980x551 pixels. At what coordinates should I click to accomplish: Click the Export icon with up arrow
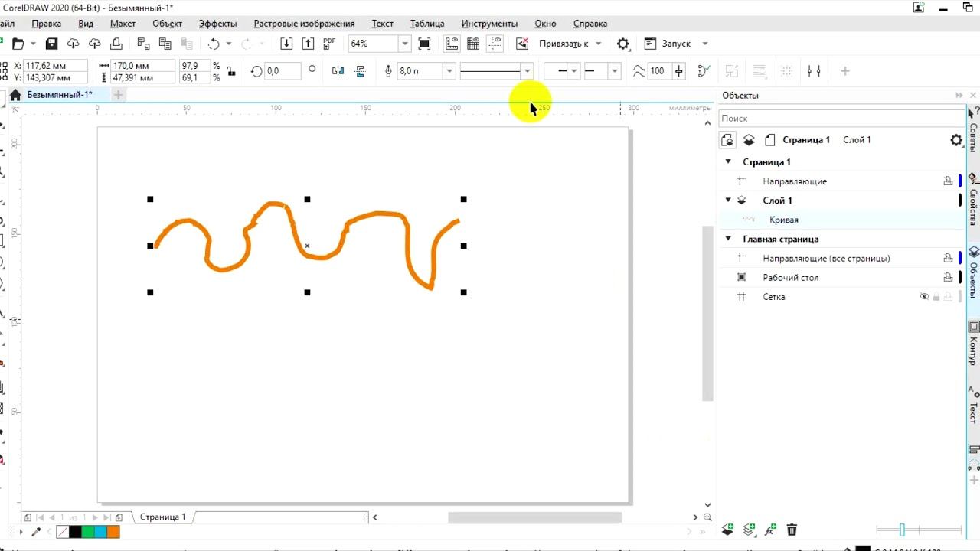pos(308,44)
